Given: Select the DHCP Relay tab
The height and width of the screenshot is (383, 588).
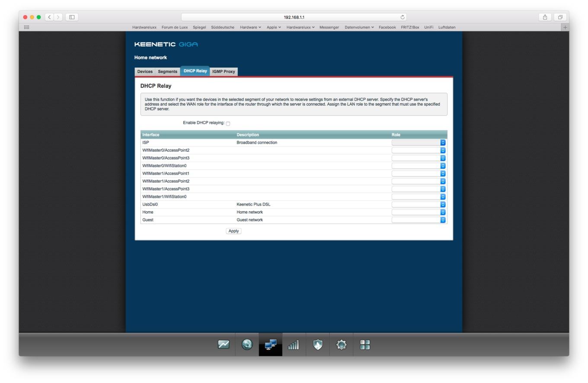Looking at the screenshot, I should [x=195, y=71].
